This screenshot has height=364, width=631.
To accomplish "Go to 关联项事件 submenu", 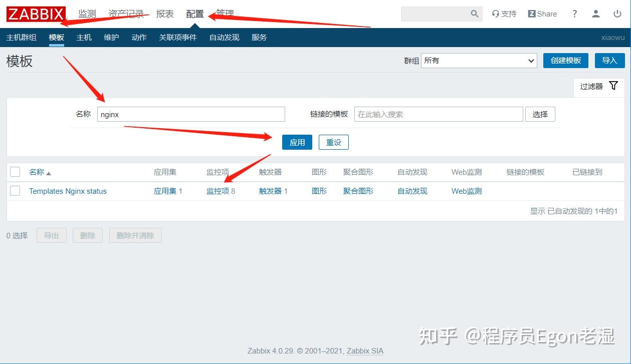I will [178, 38].
